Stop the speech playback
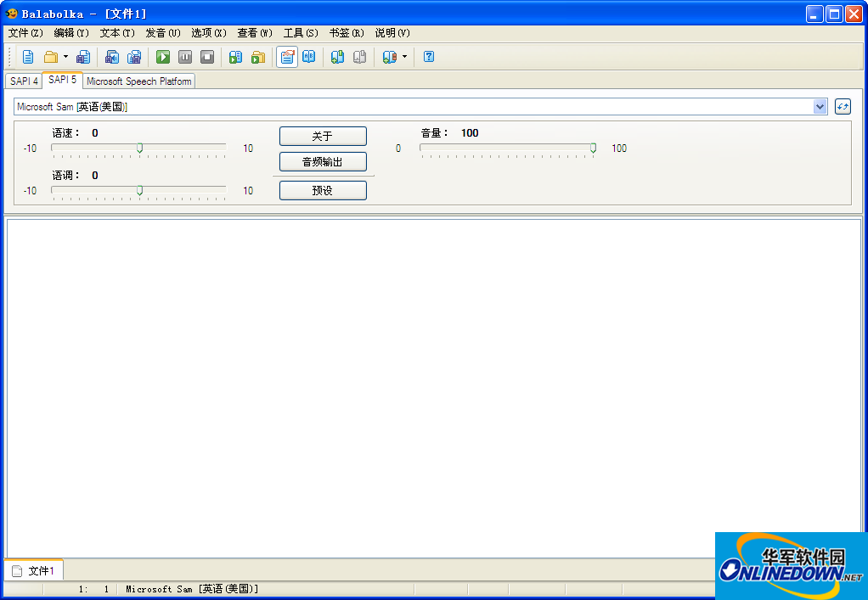 click(x=207, y=57)
